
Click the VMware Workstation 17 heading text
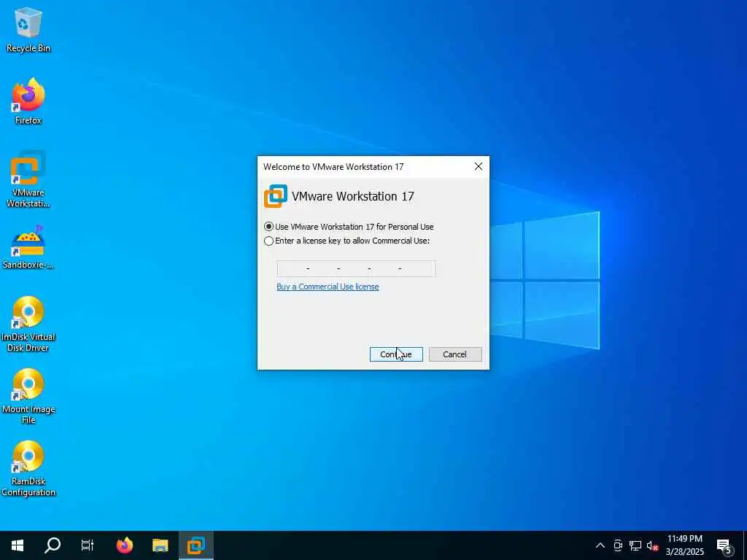tap(353, 196)
